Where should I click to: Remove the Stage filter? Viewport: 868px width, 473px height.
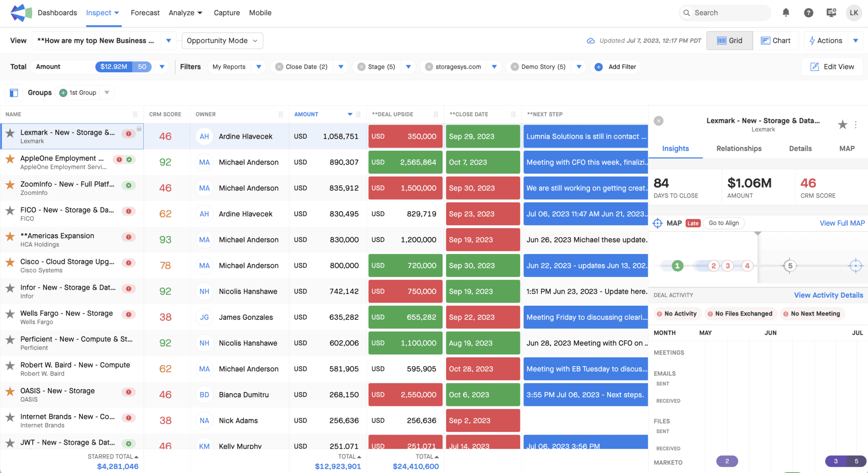(362, 67)
